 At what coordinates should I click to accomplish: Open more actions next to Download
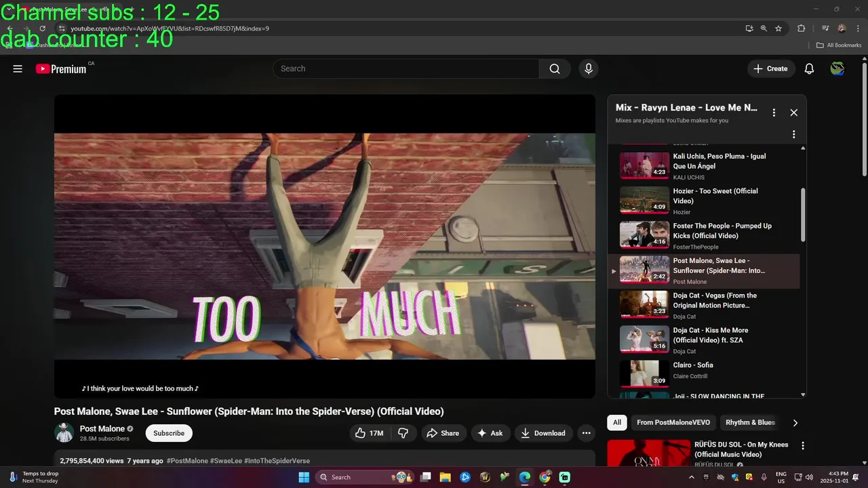[x=586, y=433]
